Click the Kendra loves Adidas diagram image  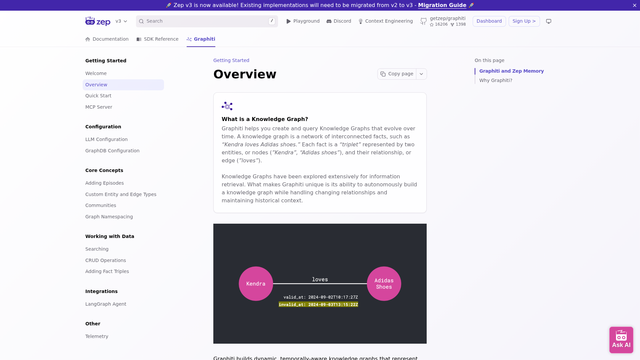(320, 284)
